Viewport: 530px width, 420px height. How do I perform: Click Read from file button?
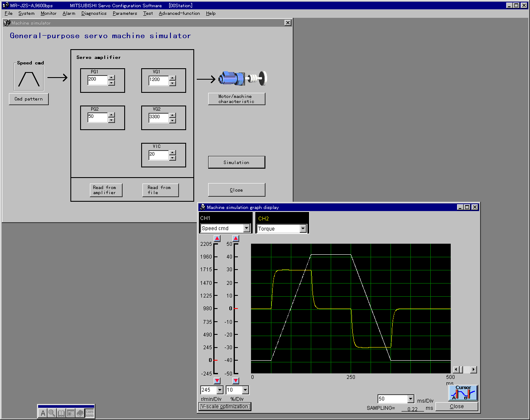[x=161, y=190]
